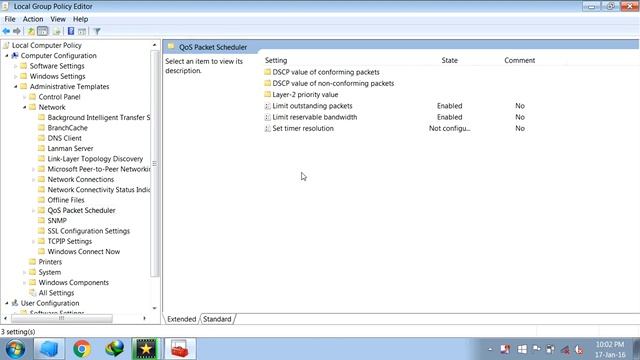The image size is (640, 360).
Task: Open the green globe download manager taskbar icon
Action: tap(114, 349)
